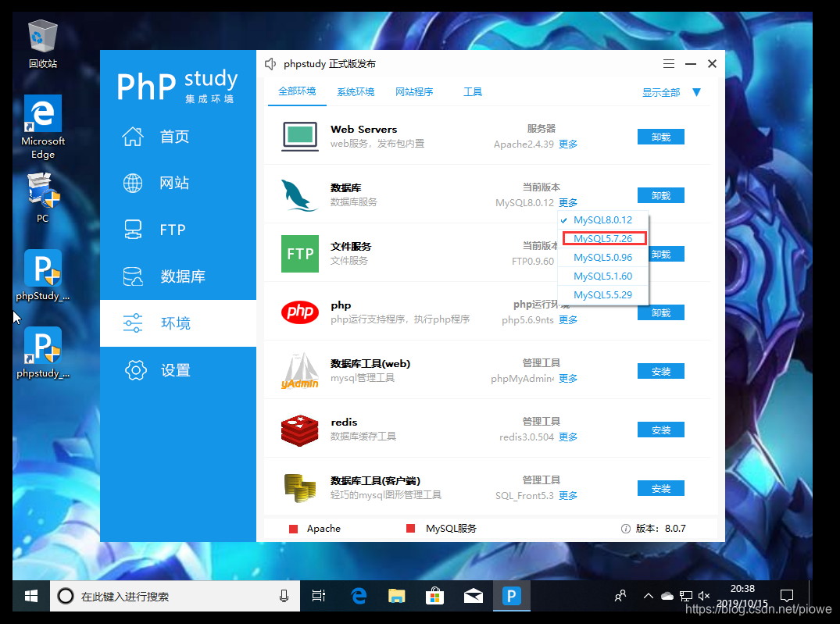Open the 设置 settings in sidebar

point(178,370)
